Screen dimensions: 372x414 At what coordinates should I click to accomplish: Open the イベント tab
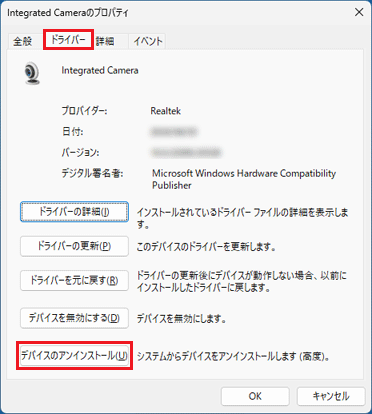148,41
